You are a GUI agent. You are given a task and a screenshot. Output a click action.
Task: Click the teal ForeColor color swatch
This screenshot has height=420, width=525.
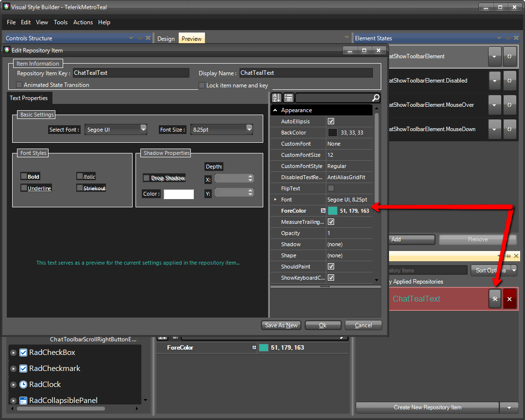333,210
